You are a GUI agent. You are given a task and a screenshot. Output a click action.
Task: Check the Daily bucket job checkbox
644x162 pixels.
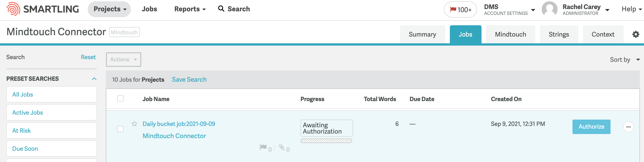(x=120, y=129)
